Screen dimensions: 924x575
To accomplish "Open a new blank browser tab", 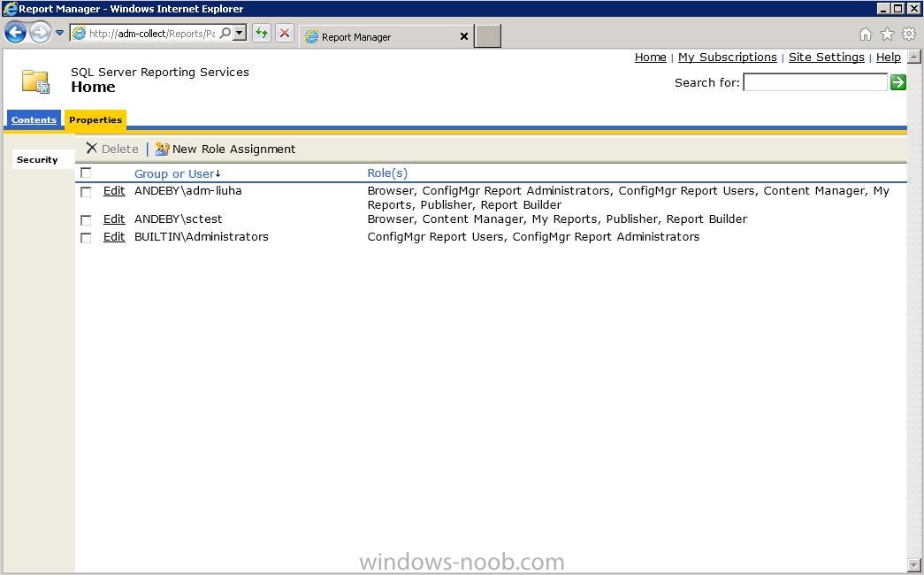I will click(488, 36).
